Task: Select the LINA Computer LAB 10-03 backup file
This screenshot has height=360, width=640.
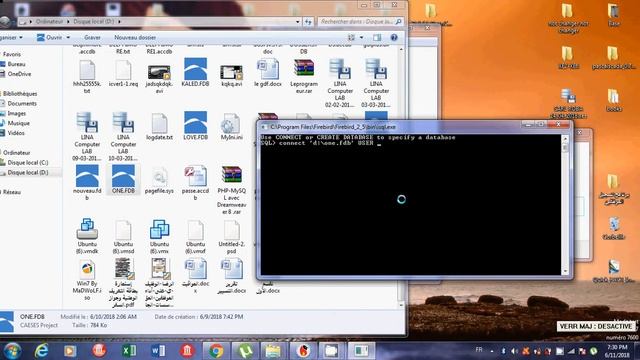Action: coord(123,136)
